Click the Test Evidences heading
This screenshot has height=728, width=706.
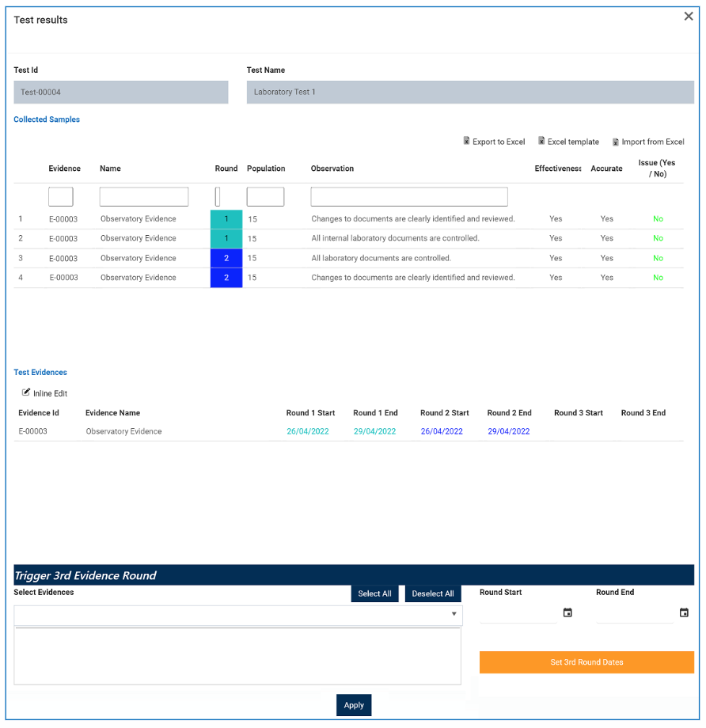(x=40, y=373)
